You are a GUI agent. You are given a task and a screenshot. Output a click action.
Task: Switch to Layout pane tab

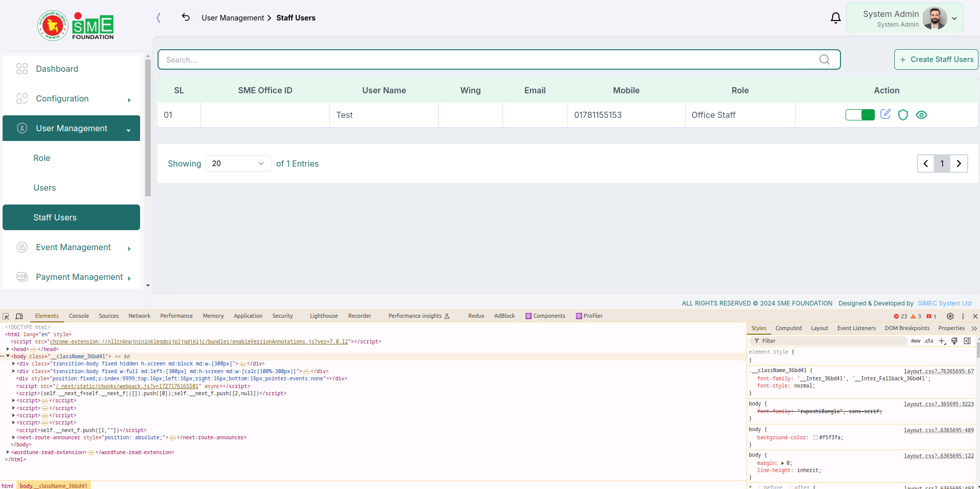pyautogui.click(x=819, y=328)
